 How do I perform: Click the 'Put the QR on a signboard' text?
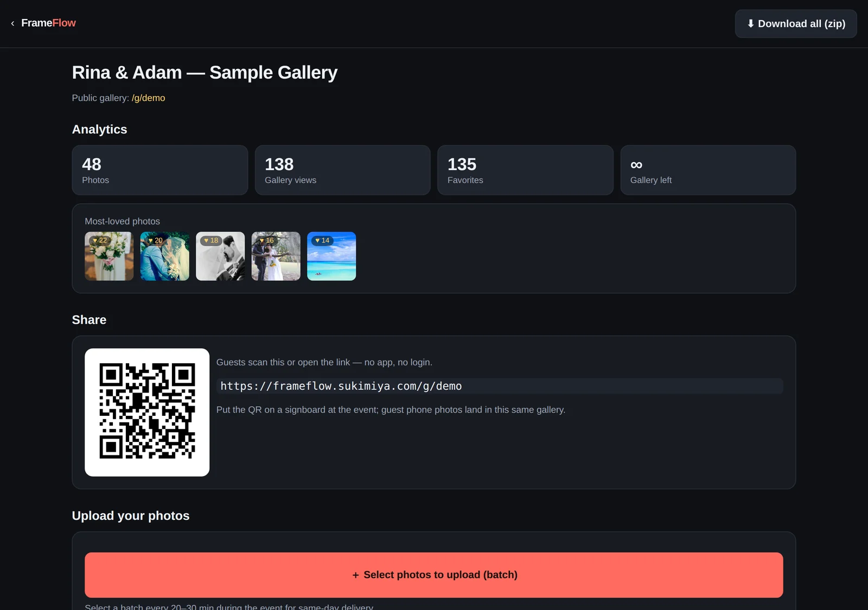coord(391,410)
